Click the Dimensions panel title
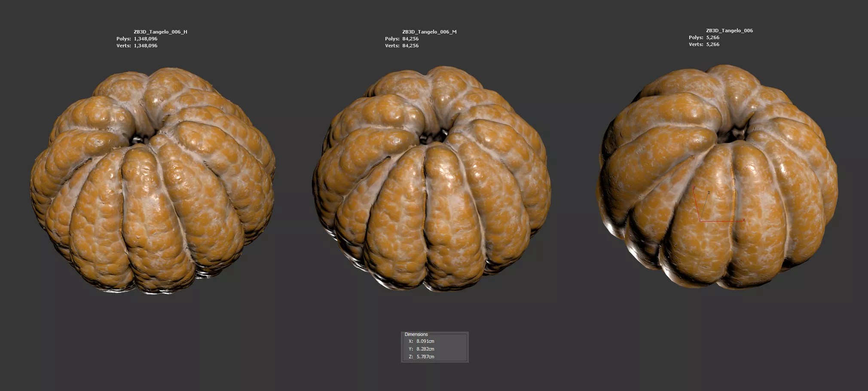This screenshot has width=868, height=391. click(x=416, y=334)
